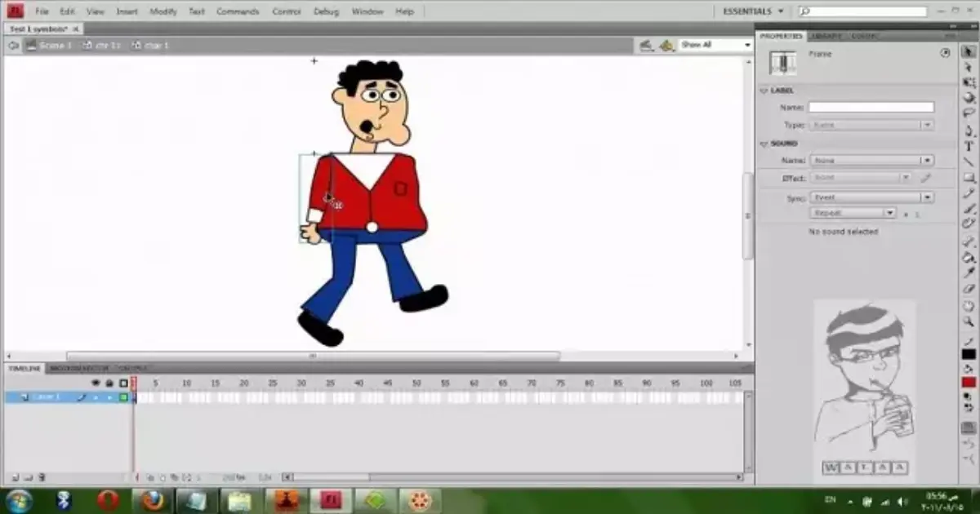Viewport: 980px width, 514px height.
Task: Click the red fill color swatch
Action: 969,382
